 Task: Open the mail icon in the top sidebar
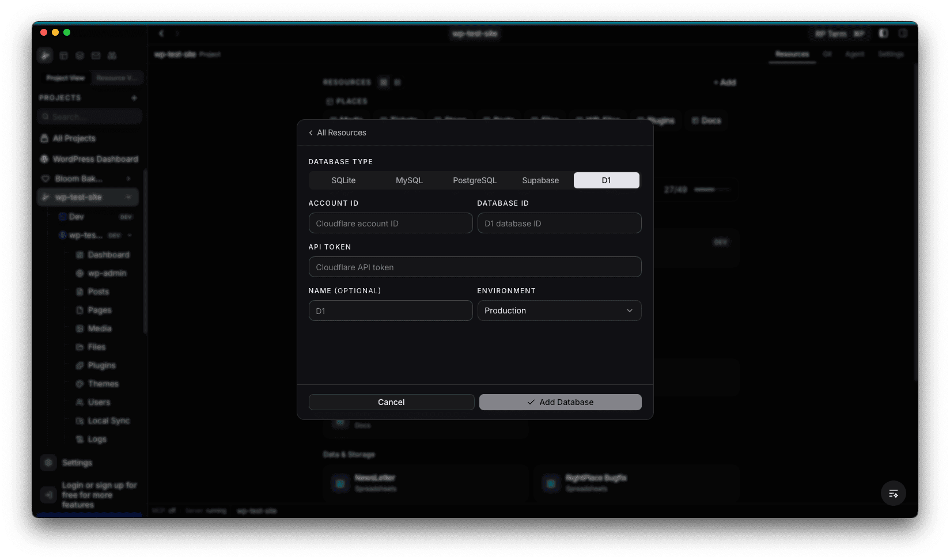96,55
